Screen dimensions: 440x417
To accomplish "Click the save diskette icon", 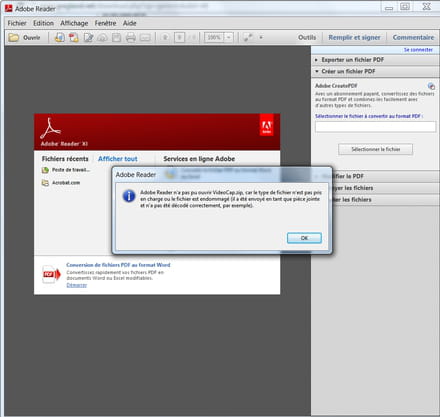I will (x=116, y=37).
